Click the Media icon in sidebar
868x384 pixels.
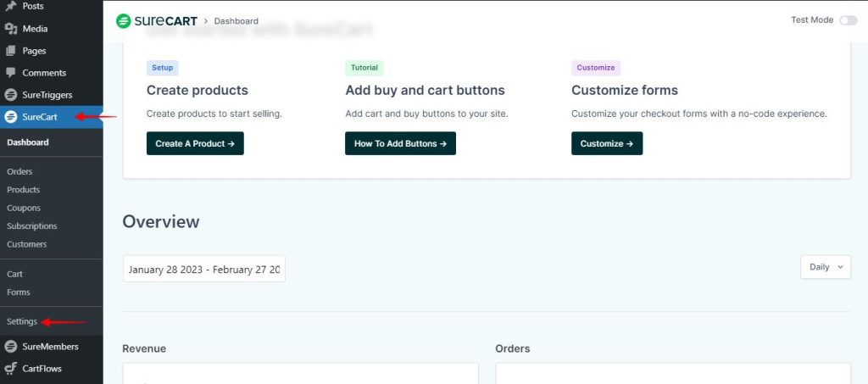point(11,29)
